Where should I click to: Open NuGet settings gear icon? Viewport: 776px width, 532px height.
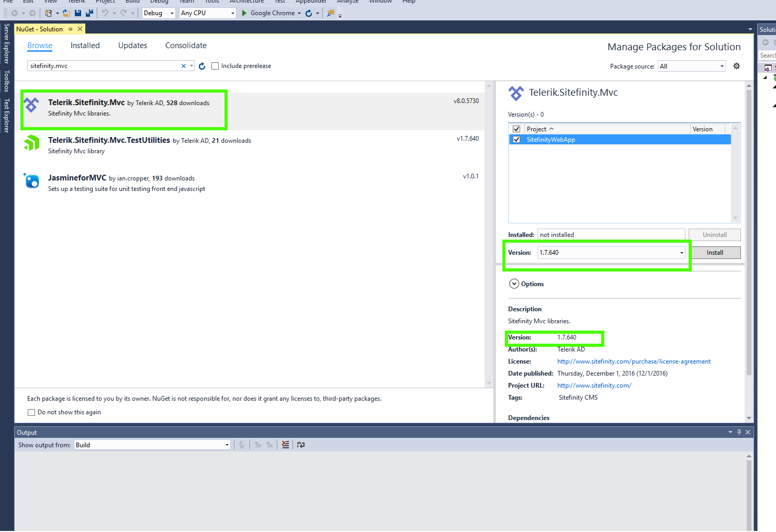tap(737, 66)
